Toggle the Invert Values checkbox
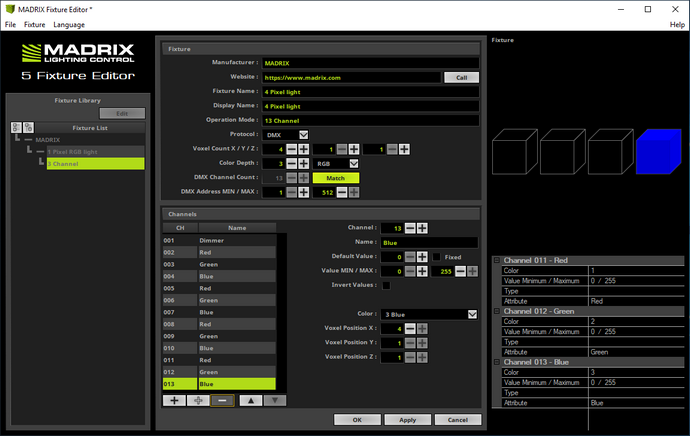Viewport: 690px width, 436px height. click(x=386, y=286)
